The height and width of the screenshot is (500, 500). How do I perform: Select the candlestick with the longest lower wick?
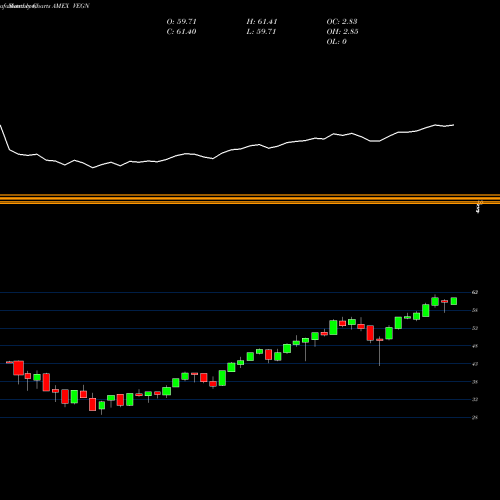379,352
